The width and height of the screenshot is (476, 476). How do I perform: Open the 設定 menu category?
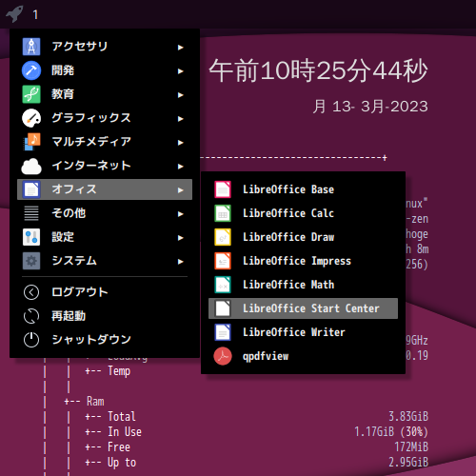105,237
